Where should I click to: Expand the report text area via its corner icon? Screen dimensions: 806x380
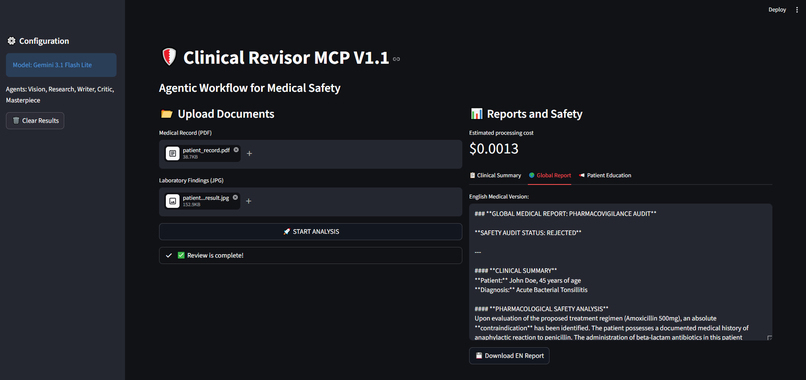[x=769, y=337]
